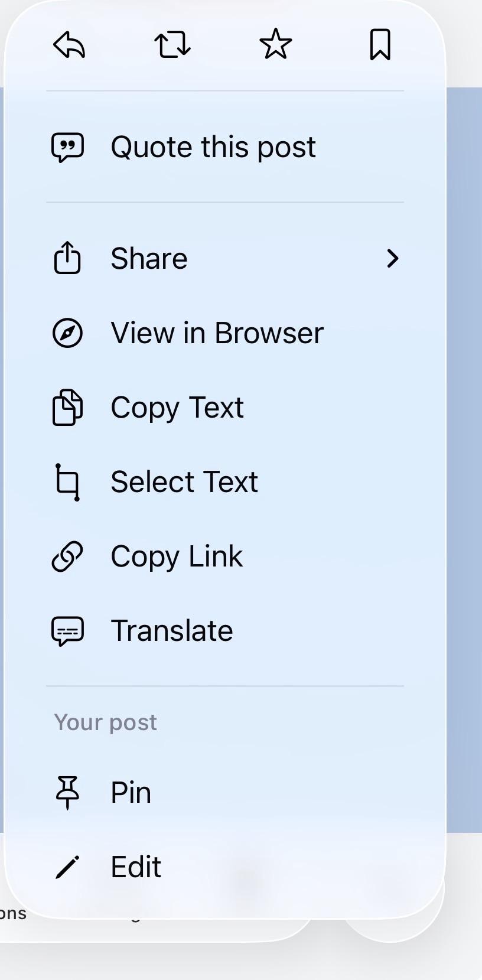The width and height of the screenshot is (482, 980).
Task: Choose the Select Text option
Action: click(x=184, y=482)
